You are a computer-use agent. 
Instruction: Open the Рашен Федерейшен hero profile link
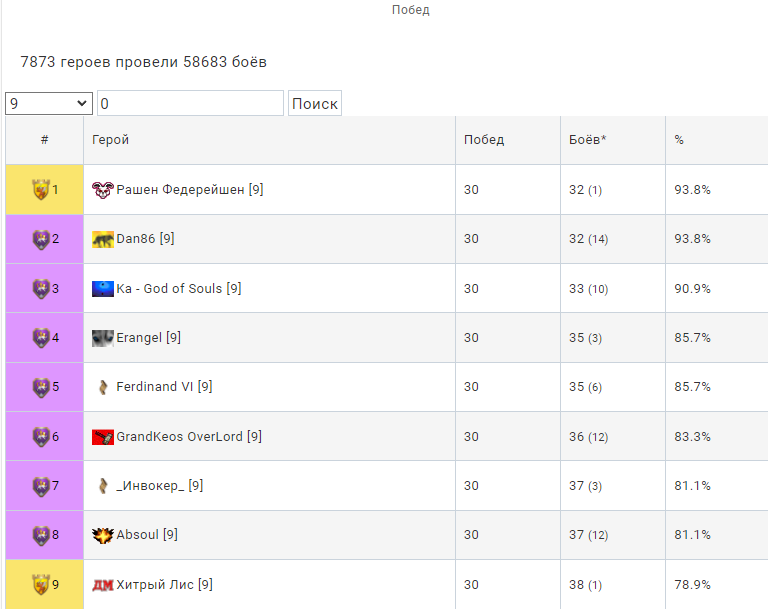(x=190, y=190)
